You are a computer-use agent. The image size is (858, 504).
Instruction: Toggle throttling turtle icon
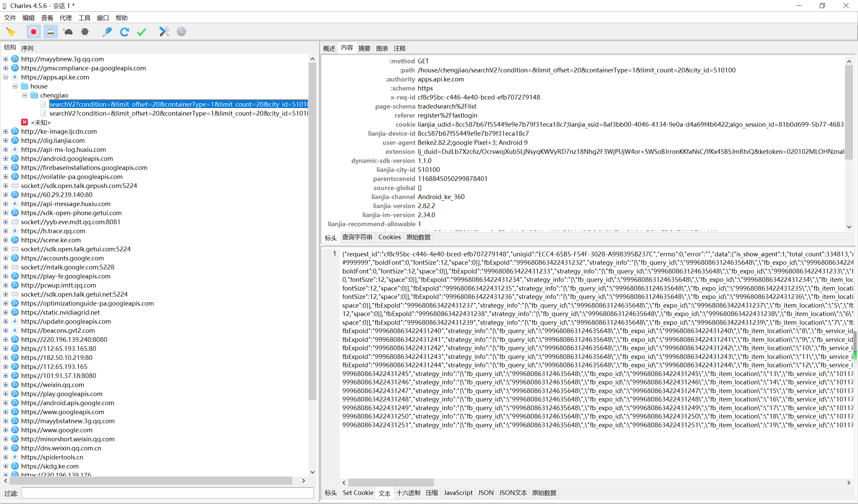(68, 31)
